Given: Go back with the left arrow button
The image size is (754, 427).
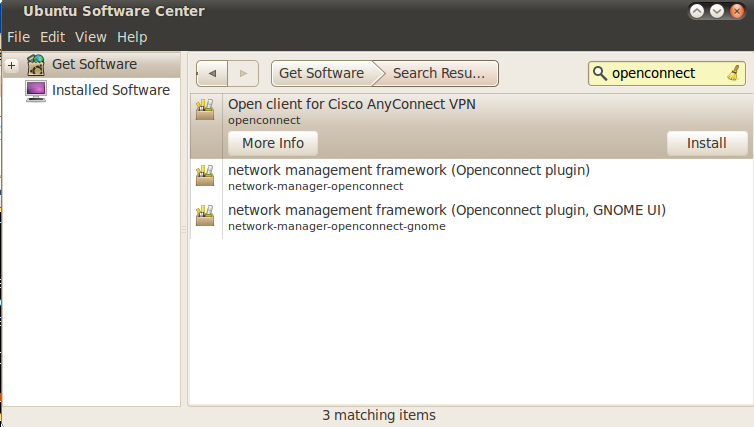Looking at the screenshot, I should click(212, 74).
